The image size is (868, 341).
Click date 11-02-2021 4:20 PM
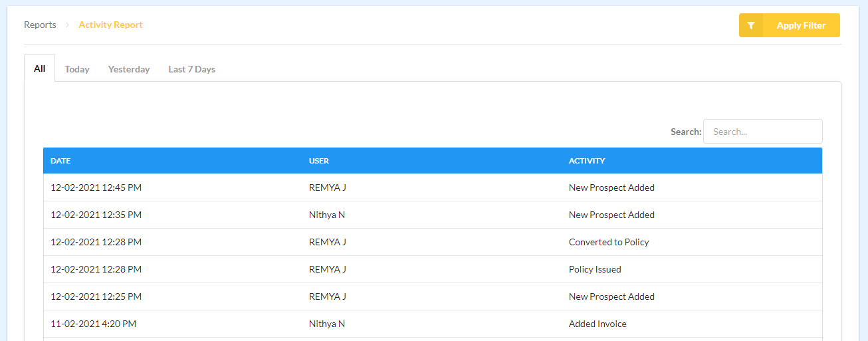(93, 324)
